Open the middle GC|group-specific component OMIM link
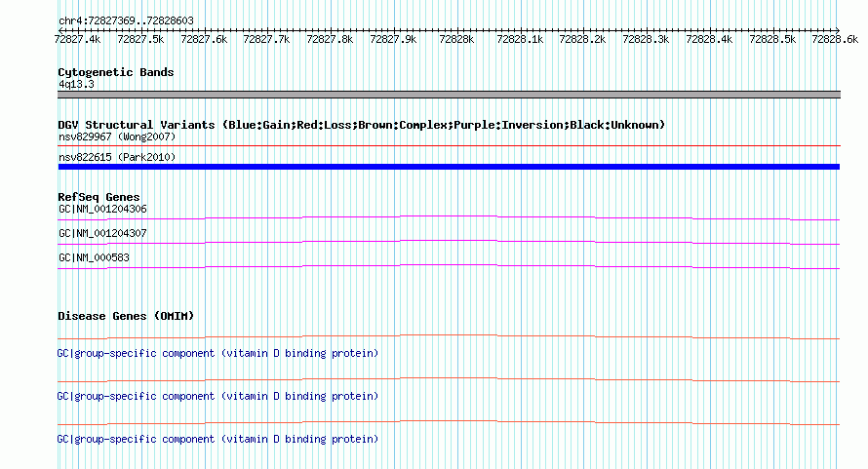Viewport: 868px width, 469px height. [x=217, y=397]
